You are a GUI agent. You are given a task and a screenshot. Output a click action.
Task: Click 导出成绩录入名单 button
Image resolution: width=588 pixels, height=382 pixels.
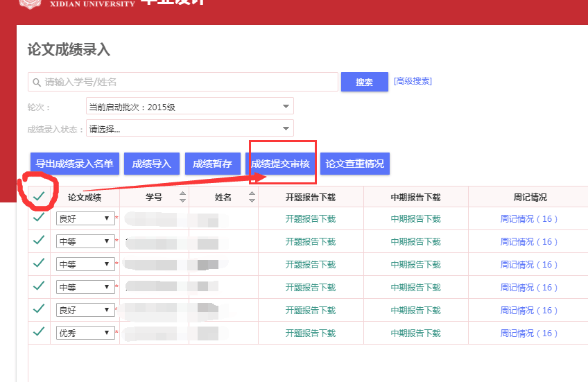click(74, 164)
